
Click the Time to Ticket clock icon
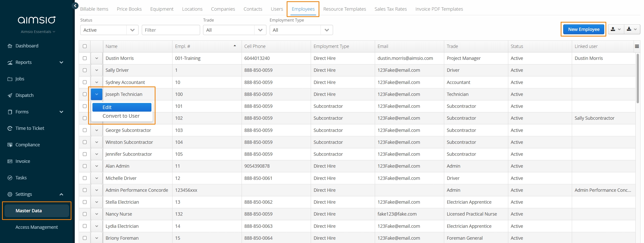coord(10,128)
